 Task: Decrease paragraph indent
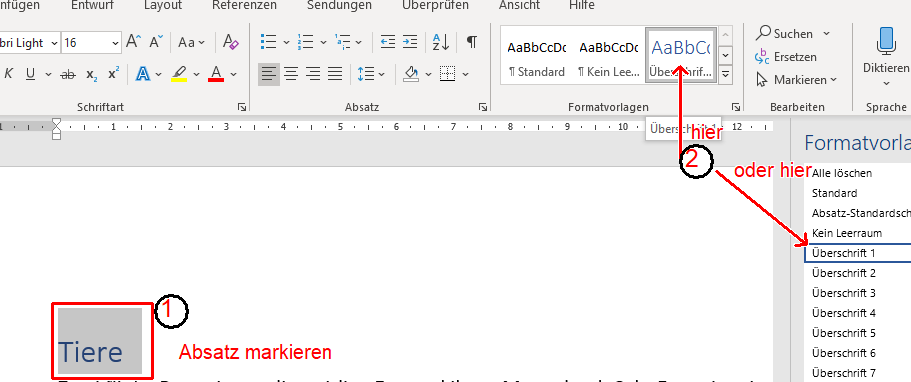tap(388, 42)
